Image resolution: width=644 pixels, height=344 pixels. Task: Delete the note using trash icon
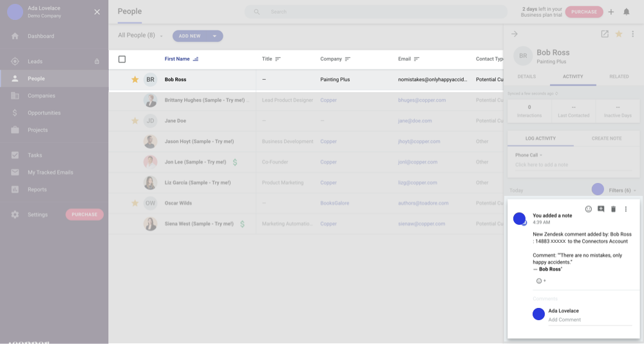(x=613, y=209)
